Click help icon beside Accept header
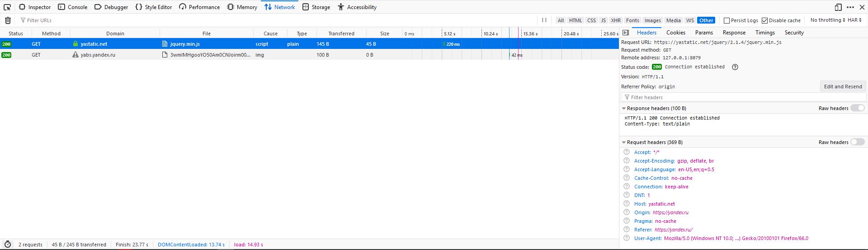868x250 pixels. point(627,152)
